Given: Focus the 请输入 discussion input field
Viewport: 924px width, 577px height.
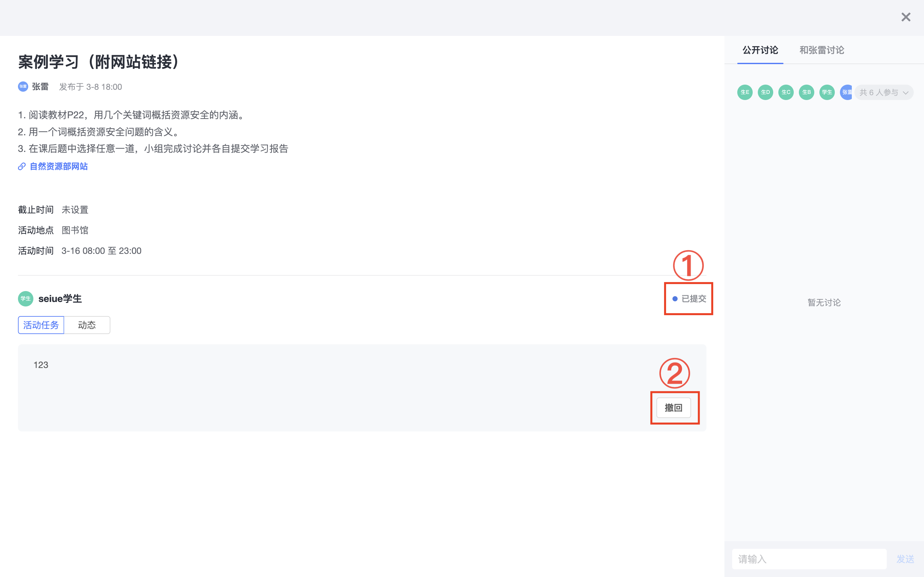Looking at the screenshot, I should [x=809, y=559].
